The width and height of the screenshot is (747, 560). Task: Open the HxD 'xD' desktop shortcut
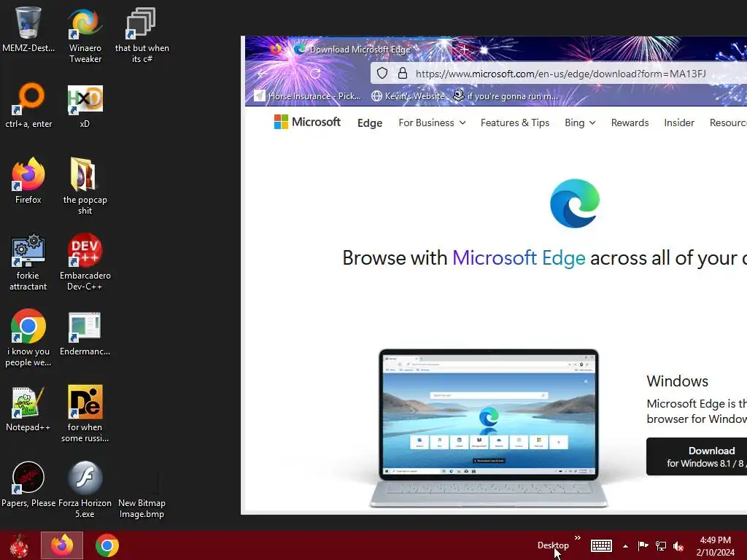tap(85, 106)
